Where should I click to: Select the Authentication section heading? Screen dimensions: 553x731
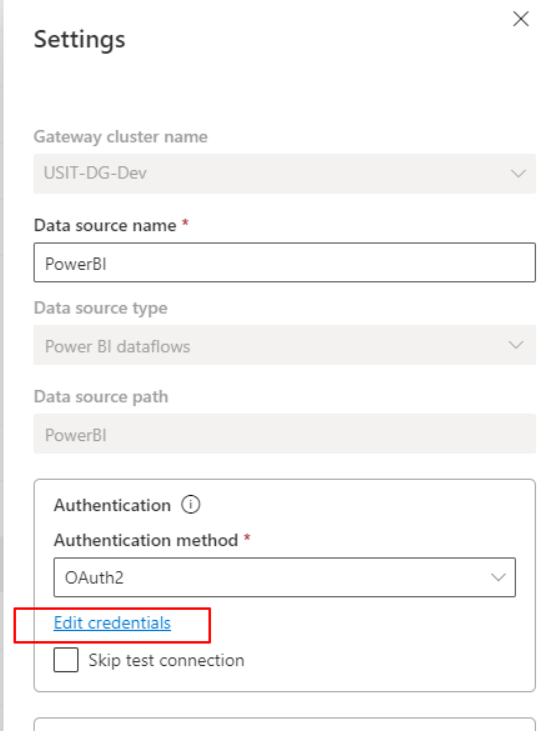click(x=112, y=505)
